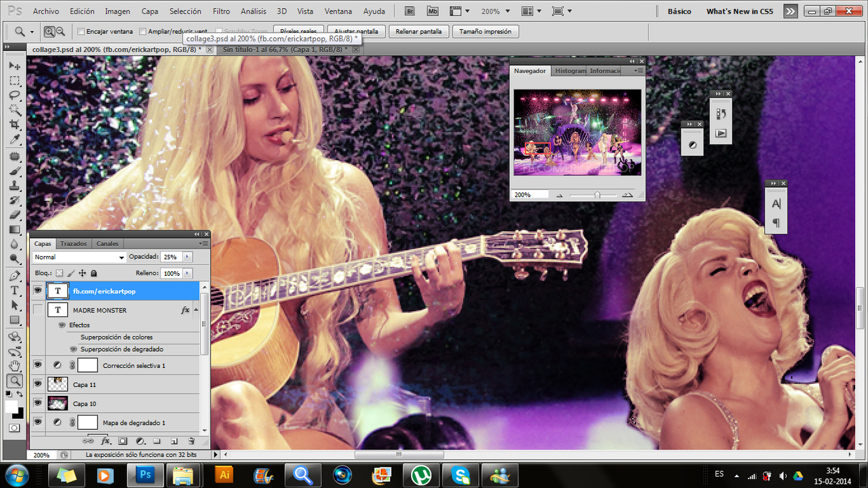Click the zoom out magnifier option
This screenshot has height=488, width=868.
(x=60, y=31)
